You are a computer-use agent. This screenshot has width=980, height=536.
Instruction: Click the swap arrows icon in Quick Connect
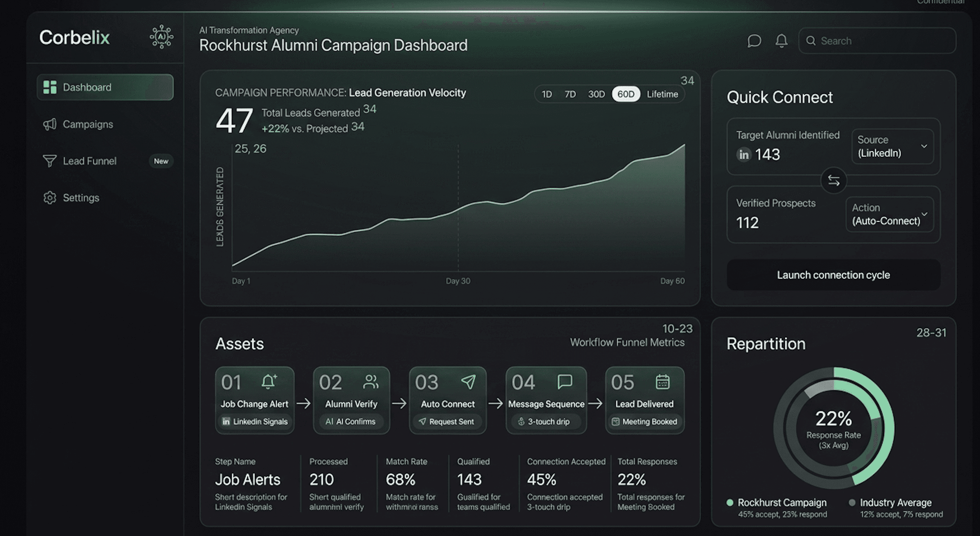[833, 181]
